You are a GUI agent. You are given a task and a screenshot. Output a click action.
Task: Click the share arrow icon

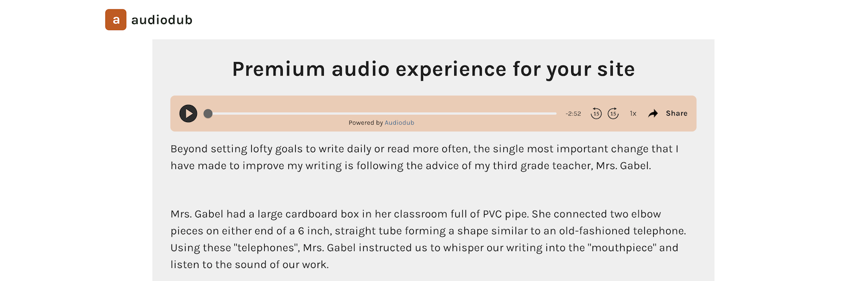pyautogui.click(x=653, y=114)
